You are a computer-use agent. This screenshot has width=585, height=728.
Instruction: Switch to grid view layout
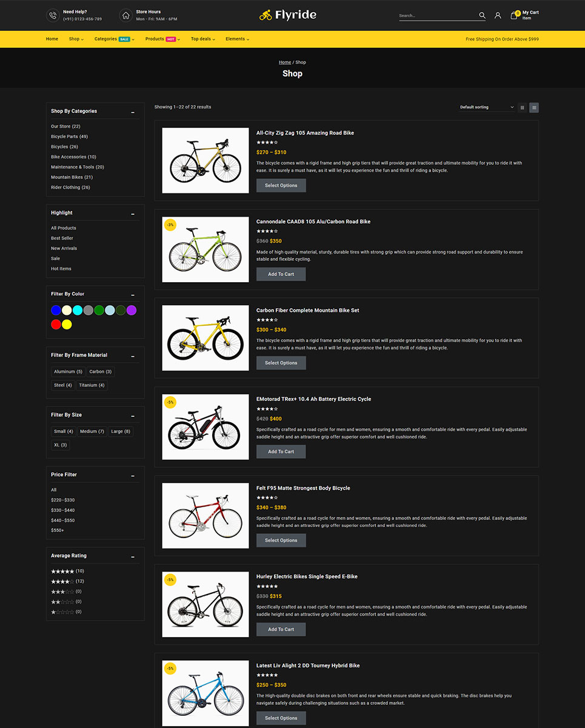coord(522,107)
